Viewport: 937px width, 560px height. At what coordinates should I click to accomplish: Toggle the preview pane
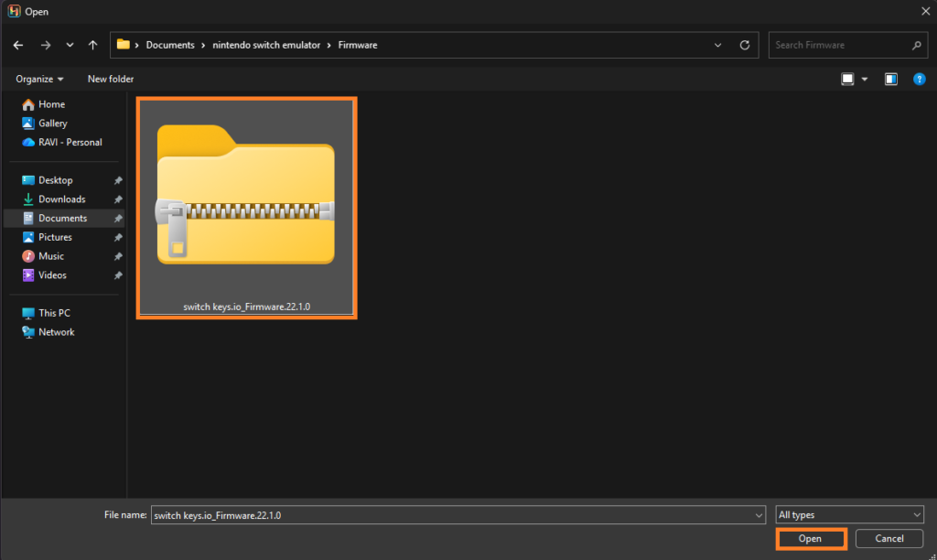click(x=890, y=79)
